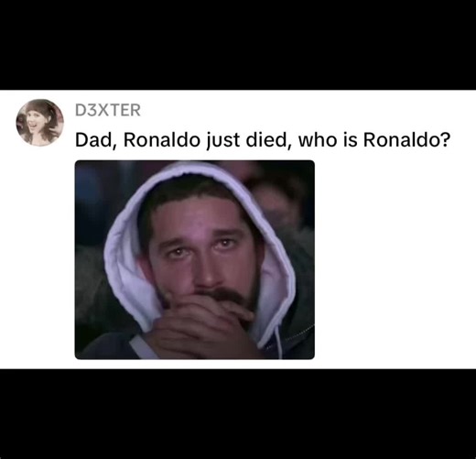This screenshot has height=459, width=476.
Task: Tap the black letterbox area above the comment
Action: tap(238, 45)
